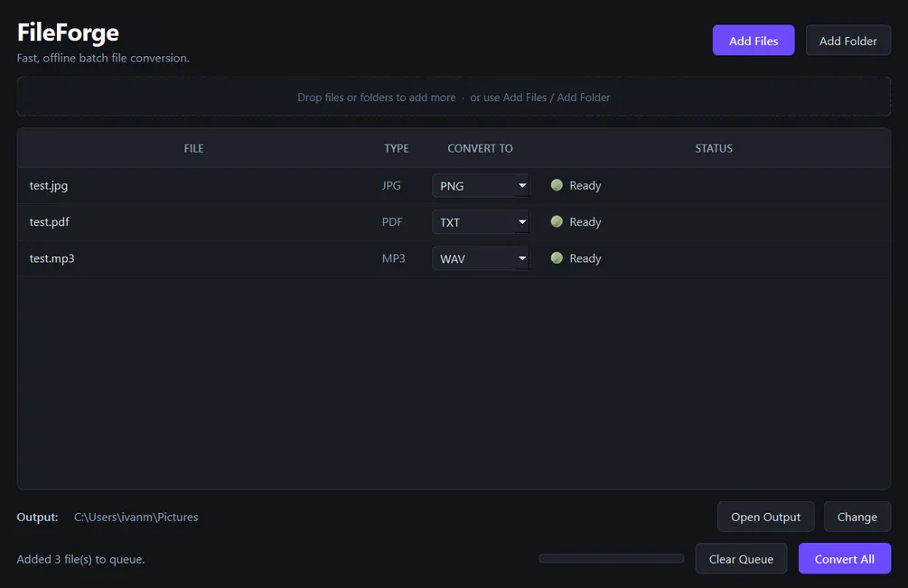Viewport: 908px width, 588px height.
Task: Click the Ready status text for test.jpg
Action: [x=585, y=186]
